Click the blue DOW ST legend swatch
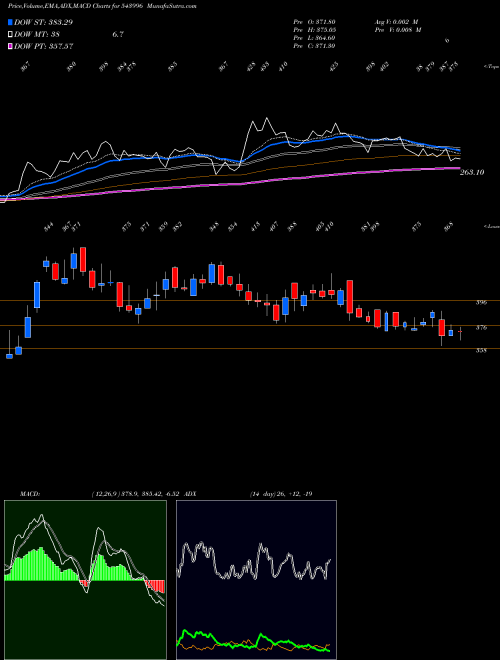 tap(11, 23)
